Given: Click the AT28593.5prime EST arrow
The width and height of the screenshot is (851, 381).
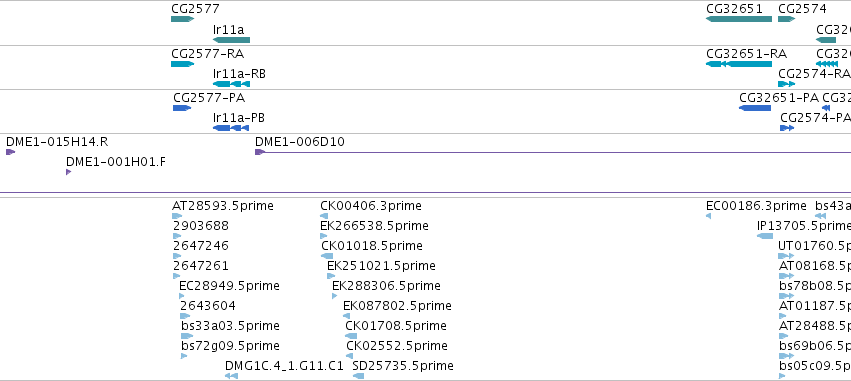Looking at the screenshot, I should pos(177,216).
